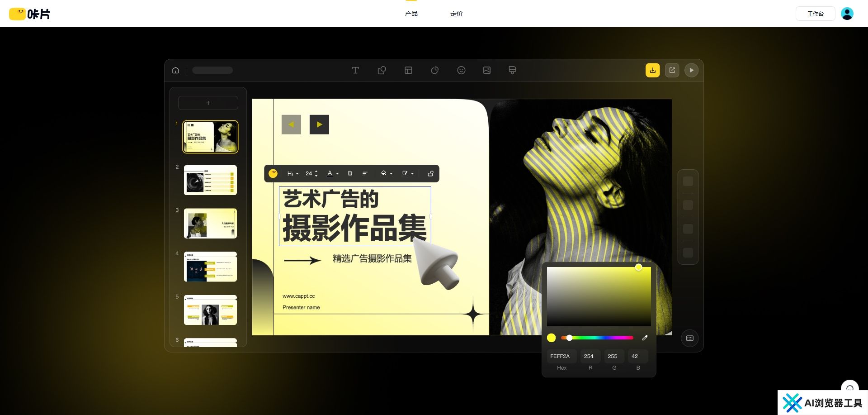Click the black arrow graphic on slide

302,260
